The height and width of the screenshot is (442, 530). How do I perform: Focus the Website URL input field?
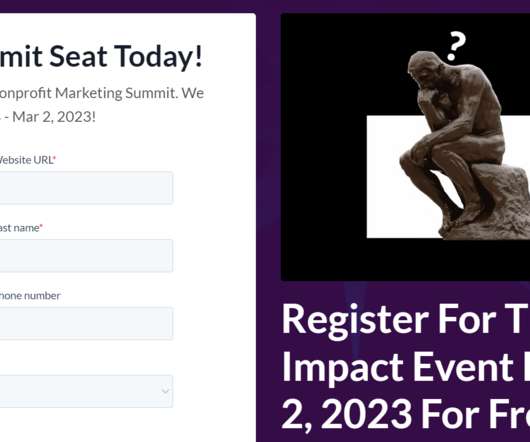pyautogui.click(x=86, y=188)
